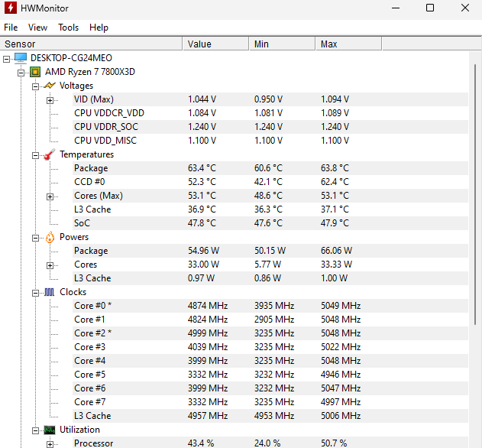Open the Tools menu
The width and height of the screenshot is (482, 448).
pos(69,28)
